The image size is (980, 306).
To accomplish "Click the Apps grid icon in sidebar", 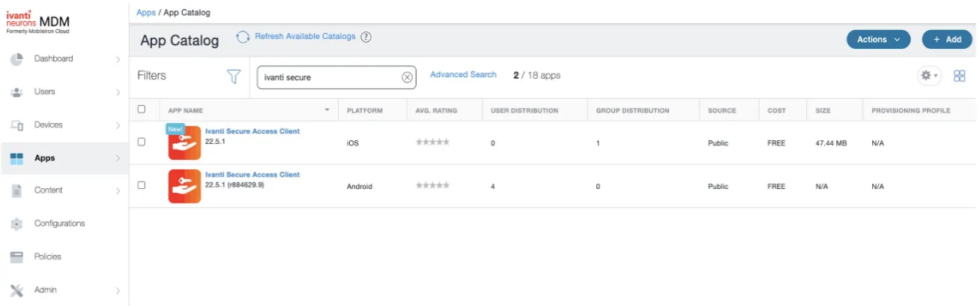I will click(x=16, y=158).
